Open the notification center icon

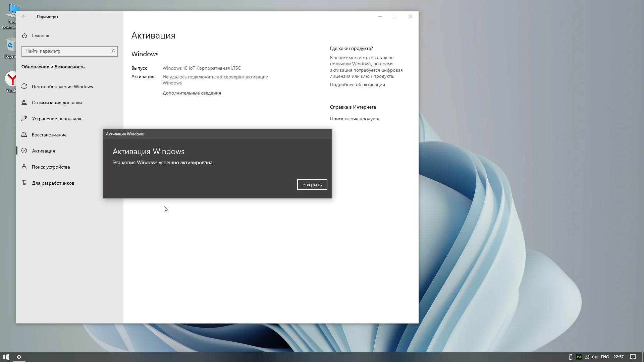[x=633, y=357]
